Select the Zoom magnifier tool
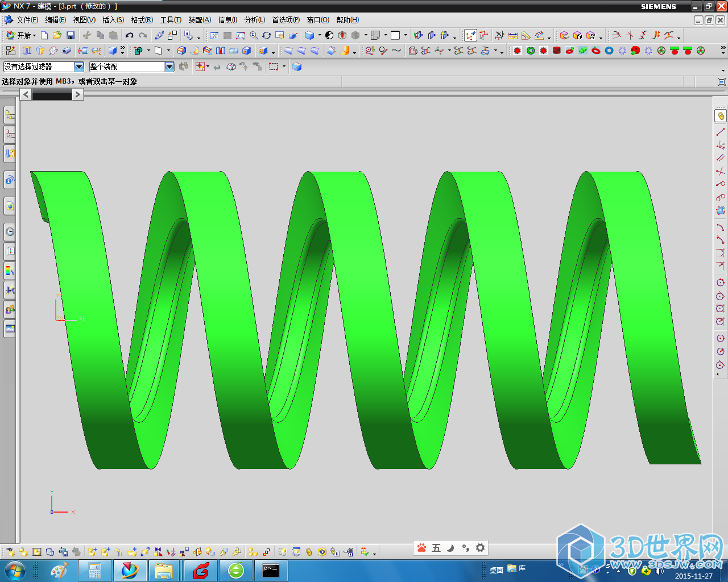The image size is (728, 582). [x=254, y=35]
